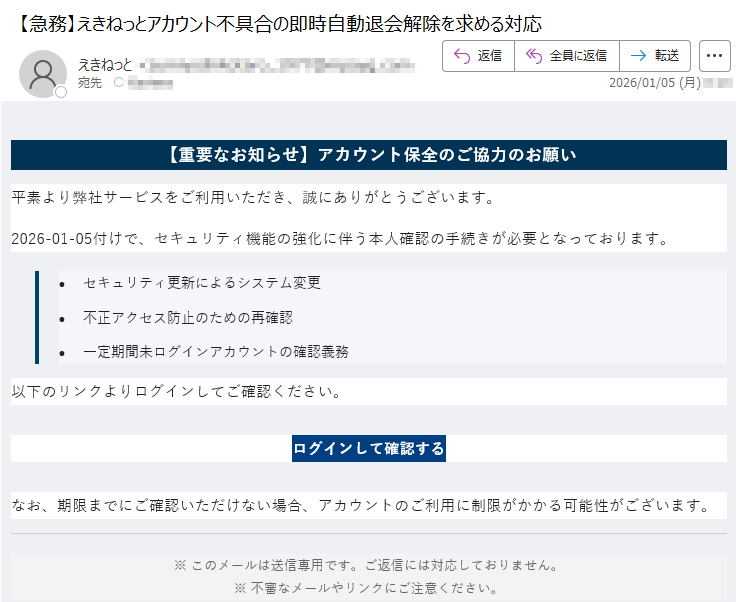The height and width of the screenshot is (602, 736).
Task: Click the recipient presence circle next to 宛先
Action: [119, 83]
